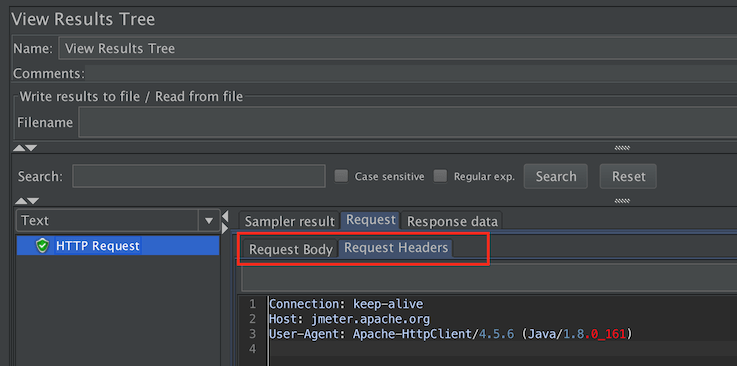
Task: Click into the Filename input field
Action: [x=408, y=122]
